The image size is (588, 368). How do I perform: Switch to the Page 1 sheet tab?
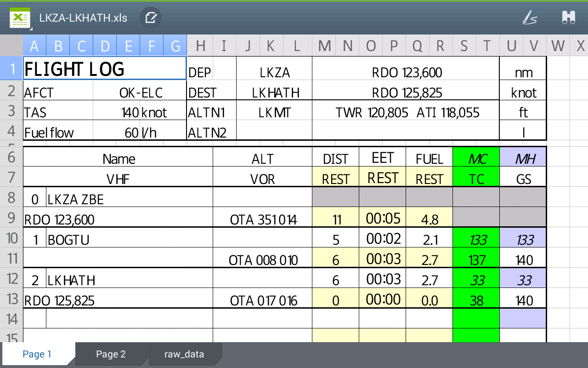pos(38,354)
